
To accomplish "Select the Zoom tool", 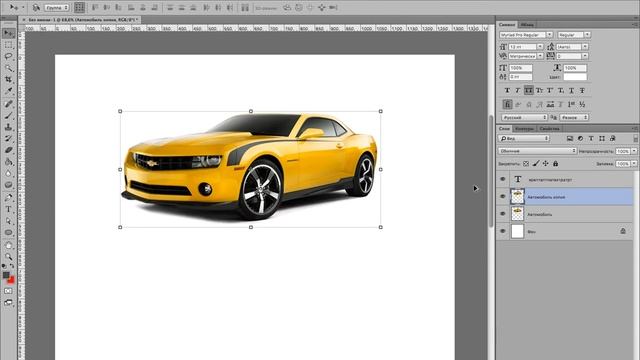I will click(x=9, y=257).
